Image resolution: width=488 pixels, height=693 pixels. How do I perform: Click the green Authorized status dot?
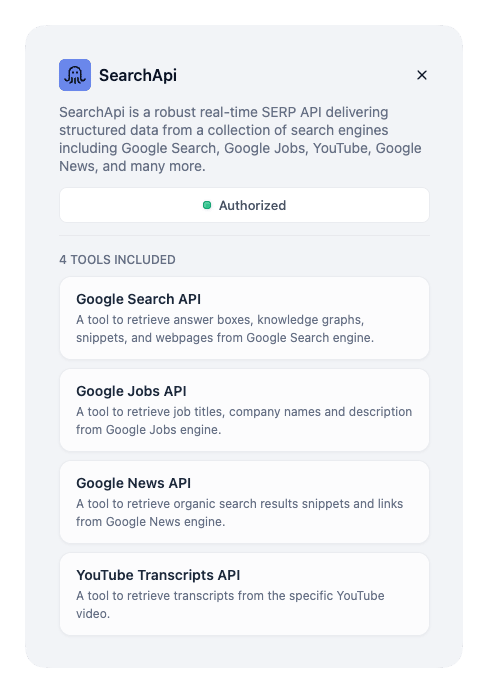[206, 205]
